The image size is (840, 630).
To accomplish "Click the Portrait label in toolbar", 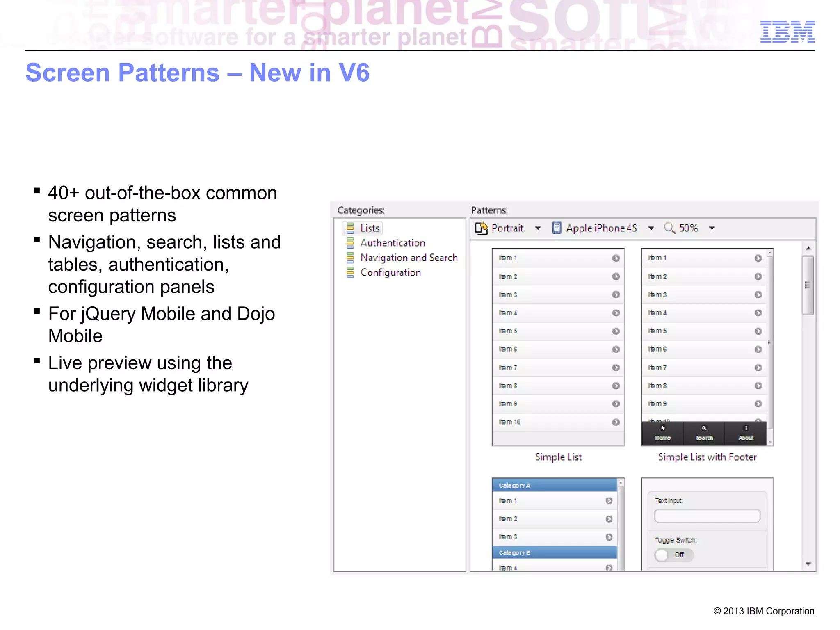I will 508,228.
